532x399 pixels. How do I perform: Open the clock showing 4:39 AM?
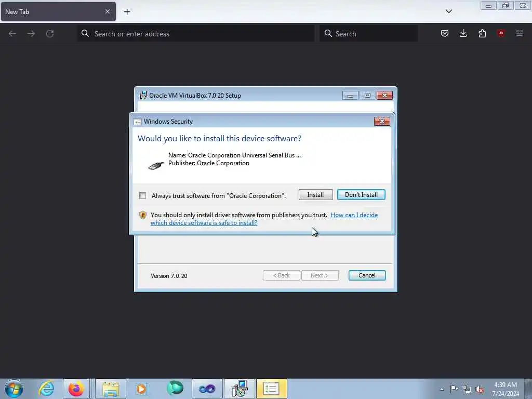click(x=505, y=389)
